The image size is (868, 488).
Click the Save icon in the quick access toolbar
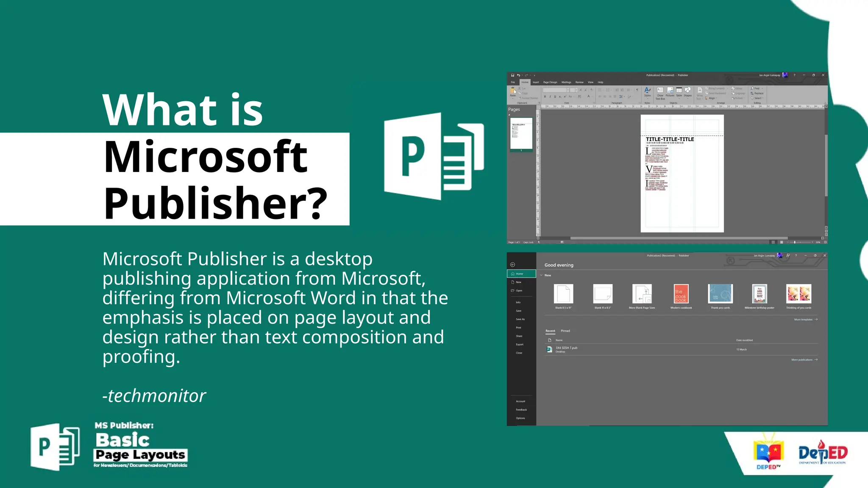[512, 75]
